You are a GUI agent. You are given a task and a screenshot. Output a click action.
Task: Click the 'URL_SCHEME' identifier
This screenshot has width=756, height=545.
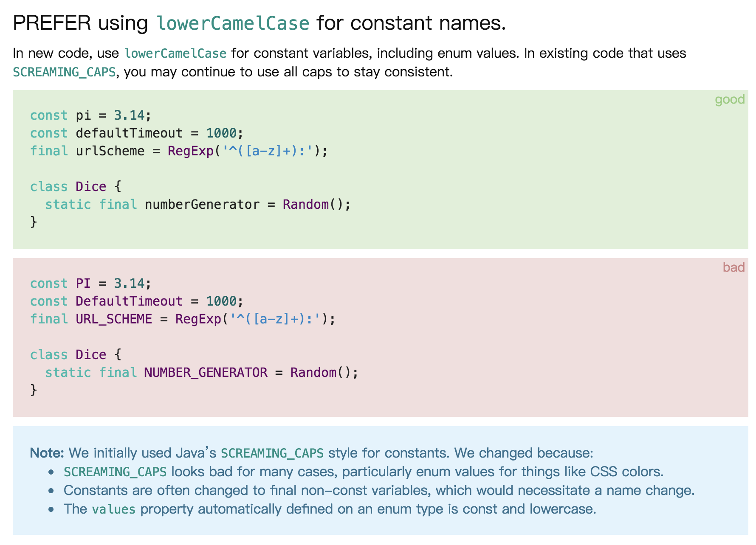(114, 319)
